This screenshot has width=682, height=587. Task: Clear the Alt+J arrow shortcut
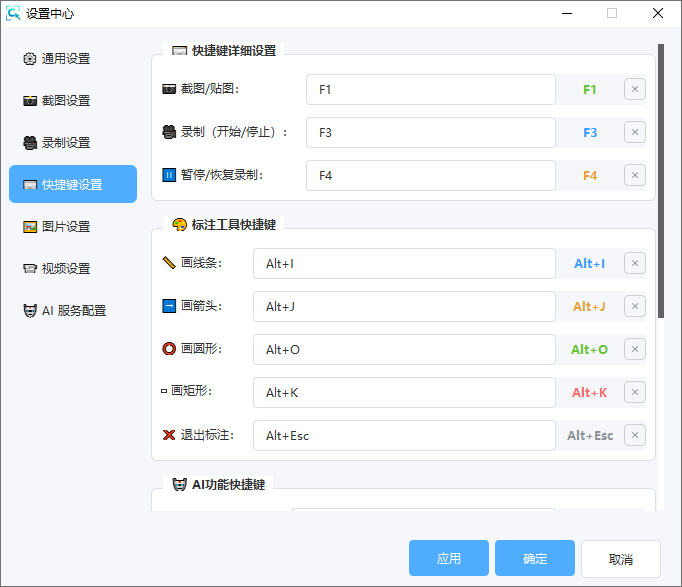pyautogui.click(x=635, y=306)
